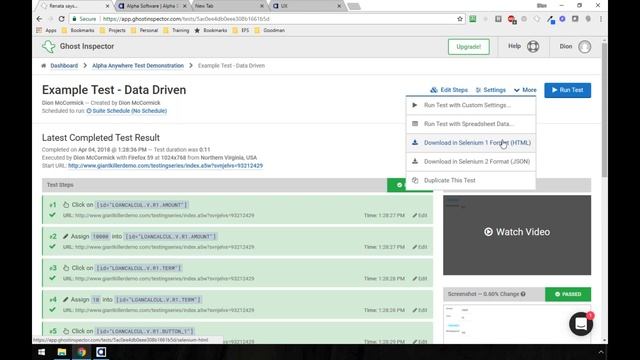Image resolution: width=640 pixels, height=360 pixels.
Task: Open the Goodman bookmark folder
Action: pos(269,30)
